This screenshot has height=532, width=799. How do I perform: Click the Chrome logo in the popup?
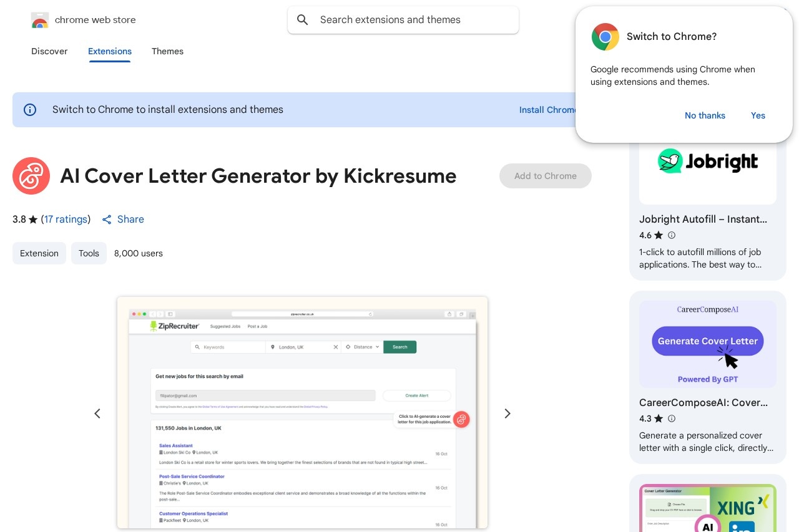coord(605,37)
